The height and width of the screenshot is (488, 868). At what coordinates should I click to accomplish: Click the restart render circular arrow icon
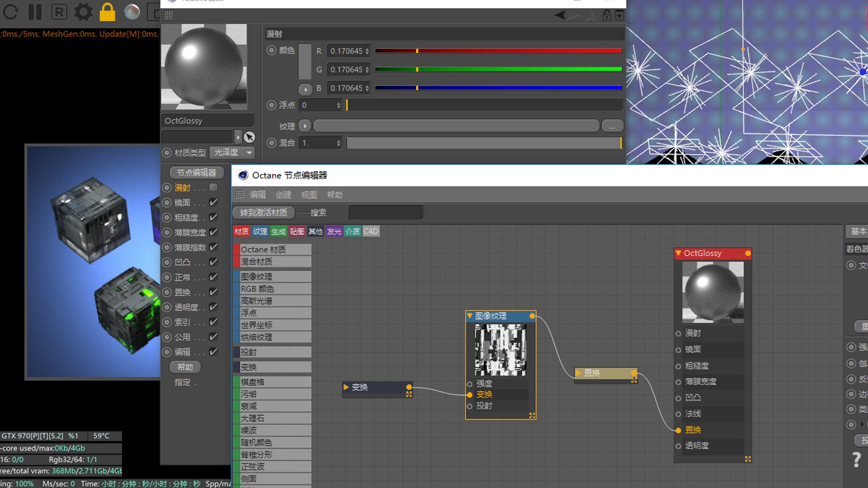(10, 12)
